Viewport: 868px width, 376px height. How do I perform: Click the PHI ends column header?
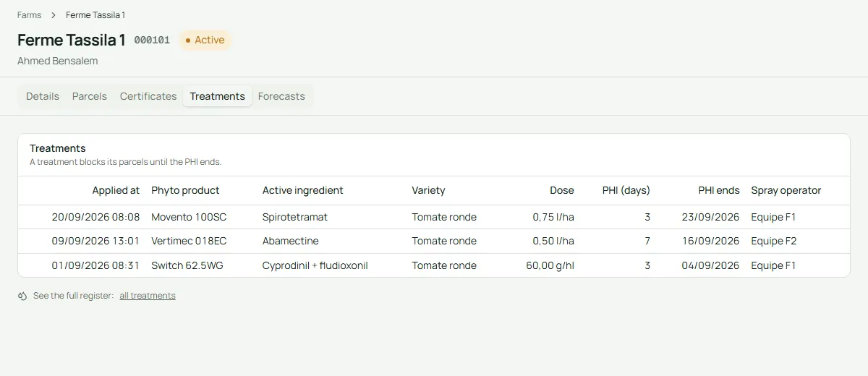point(719,190)
